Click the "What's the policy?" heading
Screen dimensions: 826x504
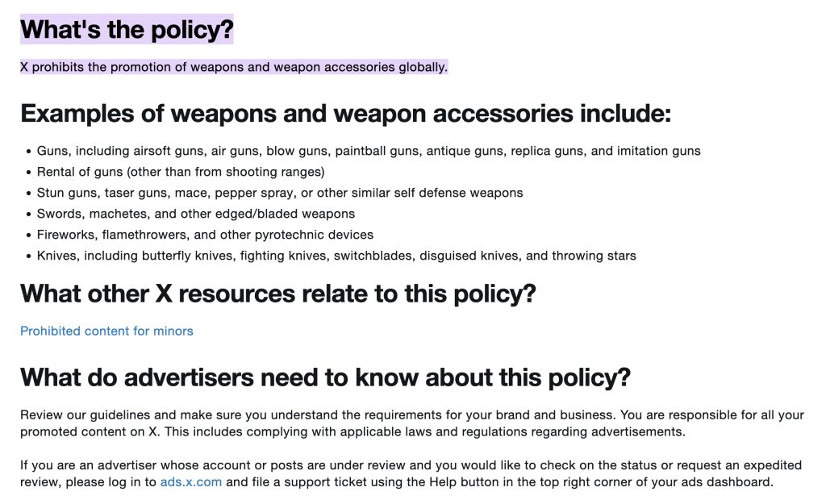[x=127, y=30]
